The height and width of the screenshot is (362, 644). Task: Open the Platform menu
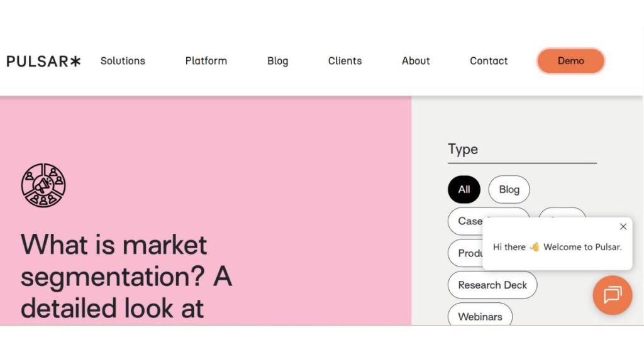pos(206,60)
